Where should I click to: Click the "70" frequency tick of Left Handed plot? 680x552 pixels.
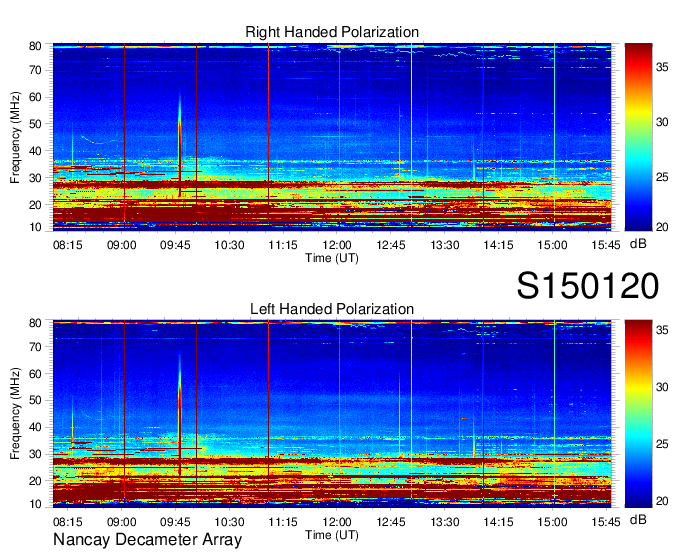(x=35, y=346)
